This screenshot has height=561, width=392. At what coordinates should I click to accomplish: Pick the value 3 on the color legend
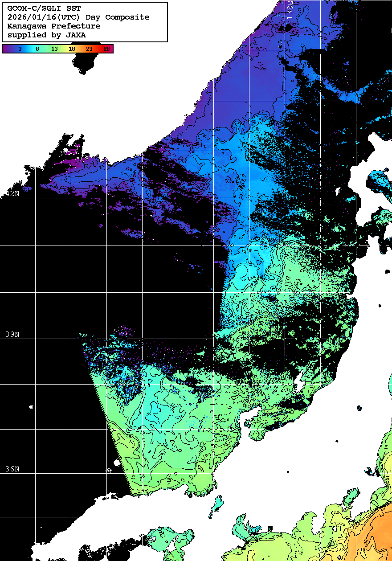pos(20,49)
